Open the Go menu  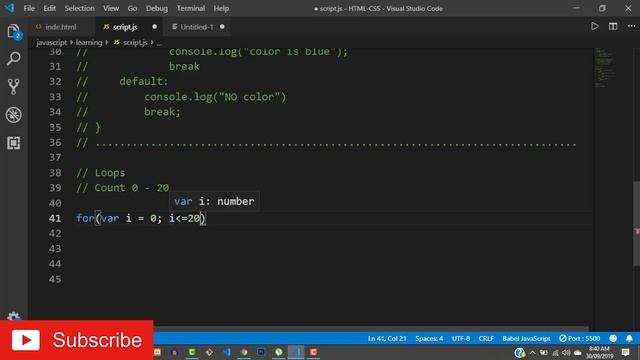point(132,8)
